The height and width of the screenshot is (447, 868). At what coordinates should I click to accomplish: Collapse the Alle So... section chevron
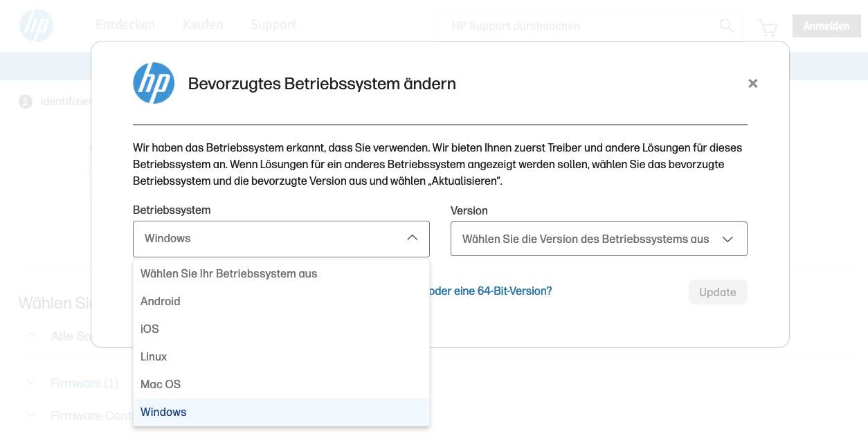[x=30, y=335]
